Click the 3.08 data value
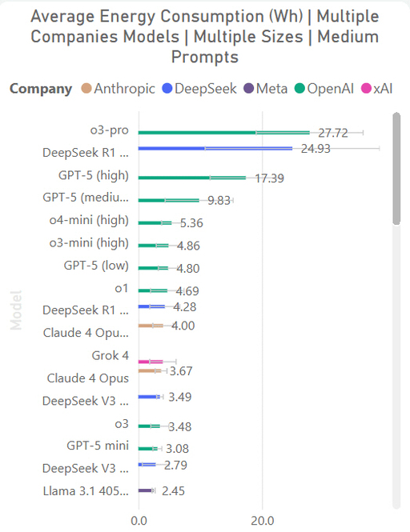 click(x=177, y=449)
